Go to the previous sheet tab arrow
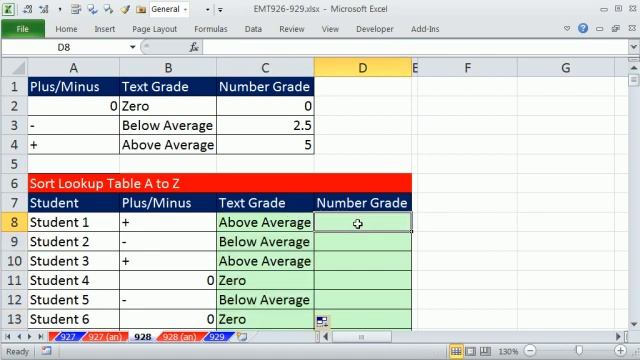 pos(19,337)
